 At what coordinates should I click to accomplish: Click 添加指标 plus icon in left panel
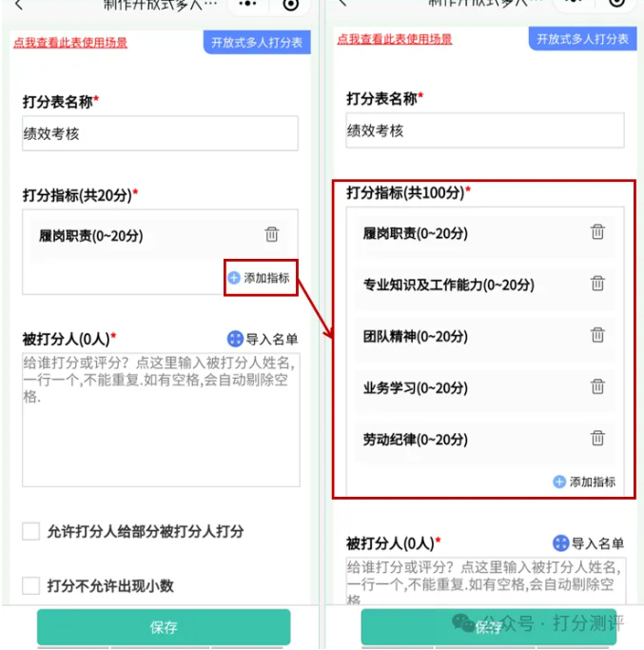(x=234, y=278)
